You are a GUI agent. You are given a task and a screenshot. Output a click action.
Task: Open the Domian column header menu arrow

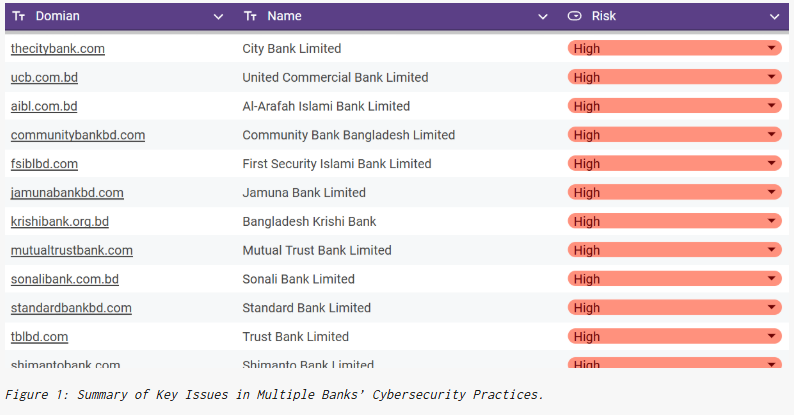[x=218, y=17]
